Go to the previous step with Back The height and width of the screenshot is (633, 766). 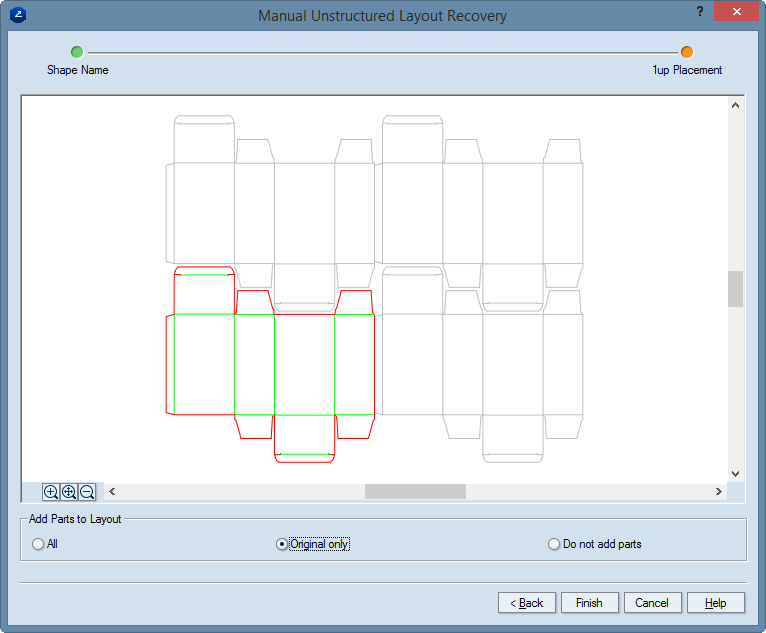tap(526, 603)
